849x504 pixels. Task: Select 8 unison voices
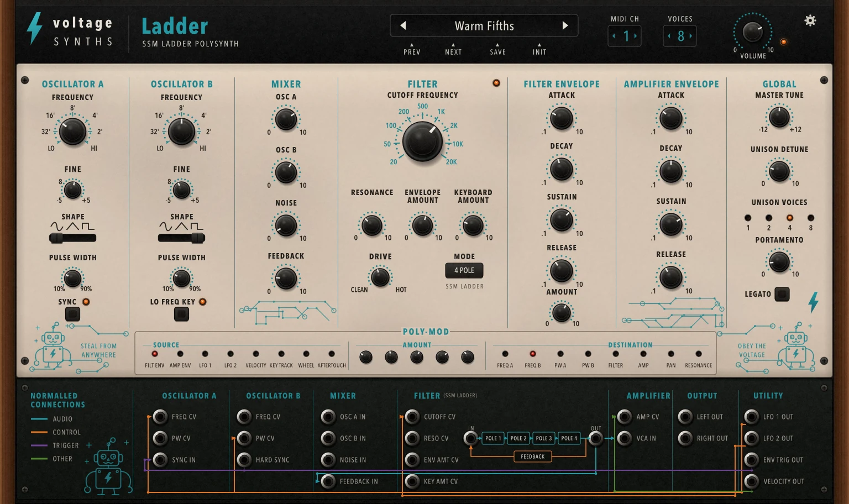(x=811, y=218)
